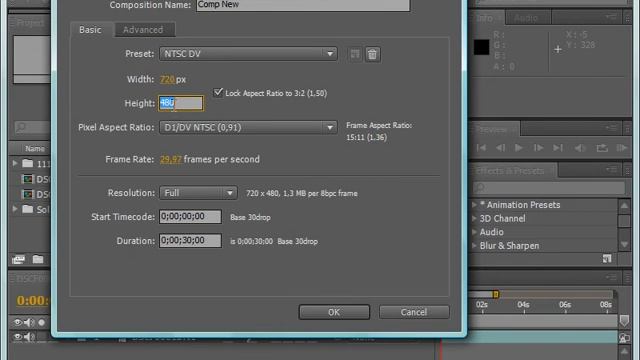Interpret footage icon at Project panel bottom
Viewport: 640px width, 360px height.
pos(18,260)
